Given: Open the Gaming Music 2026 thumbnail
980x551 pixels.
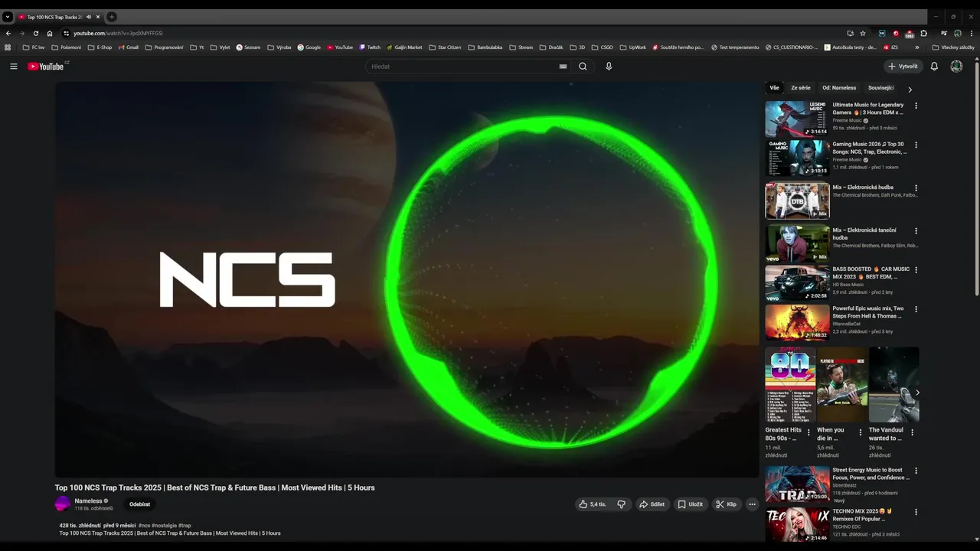Looking at the screenshot, I should tap(797, 158).
